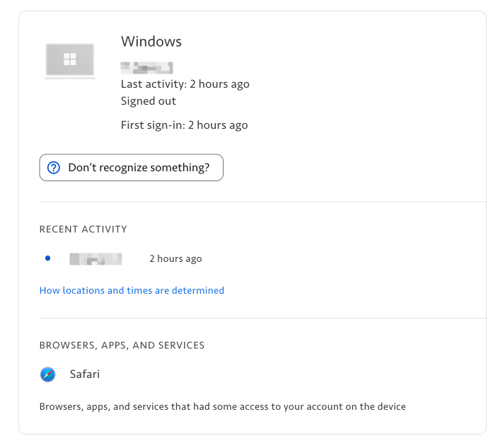503x448 pixels.
Task: Select the "Windows" device title
Action: (151, 41)
